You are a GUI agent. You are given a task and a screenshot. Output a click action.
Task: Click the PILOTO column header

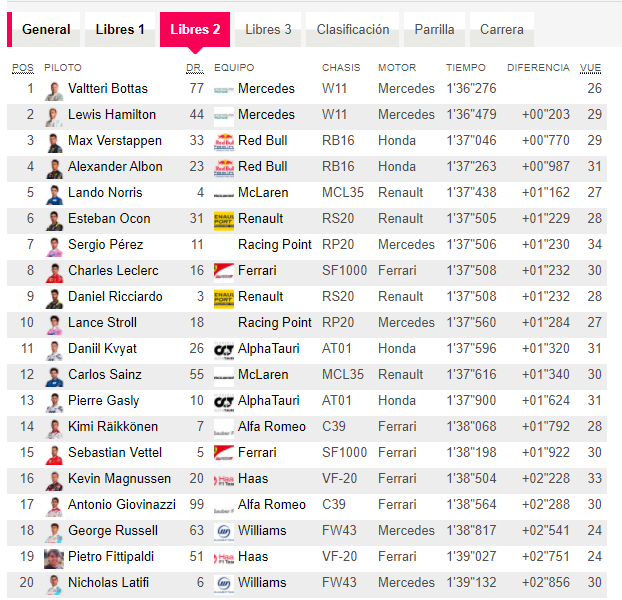tap(63, 68)
